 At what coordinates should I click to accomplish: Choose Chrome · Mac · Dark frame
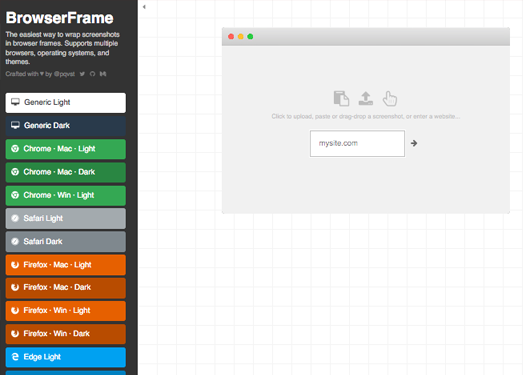pyautogui.click(x=66, y=172)
